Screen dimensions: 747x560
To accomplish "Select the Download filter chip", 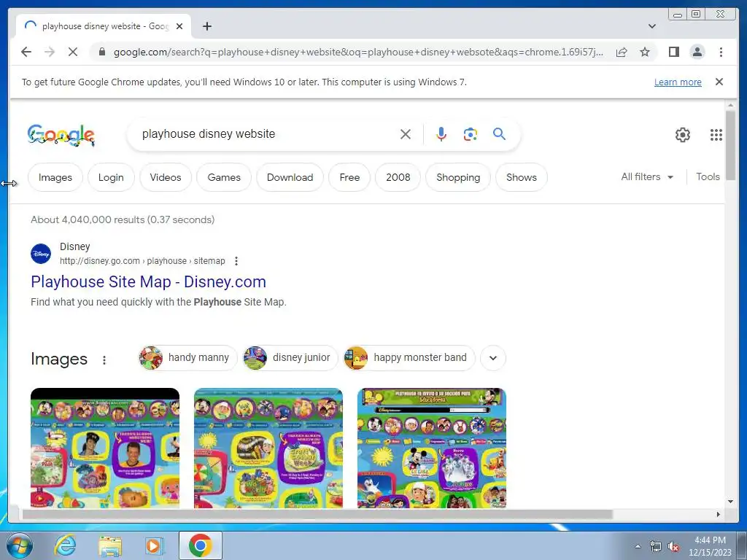I will click(x=290, y=177).
